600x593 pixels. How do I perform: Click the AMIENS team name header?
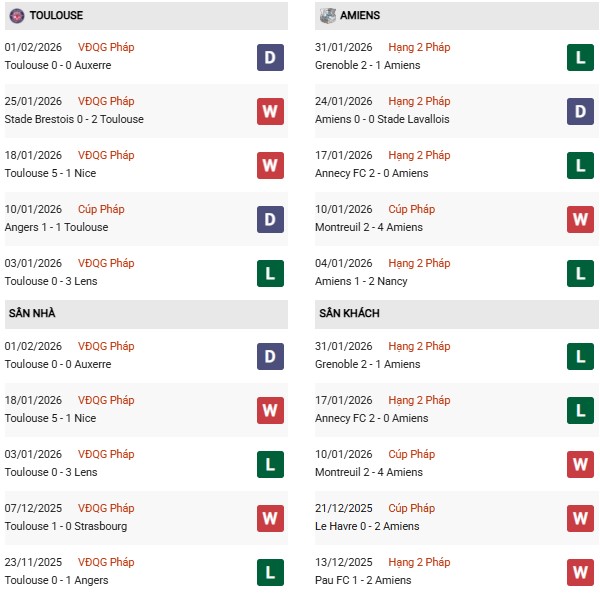(x=360, y=16)
